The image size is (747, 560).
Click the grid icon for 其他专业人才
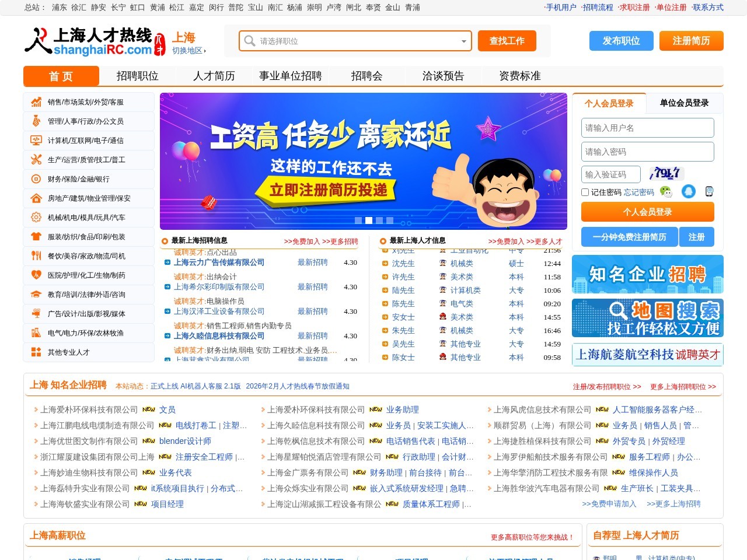[36, 352]
